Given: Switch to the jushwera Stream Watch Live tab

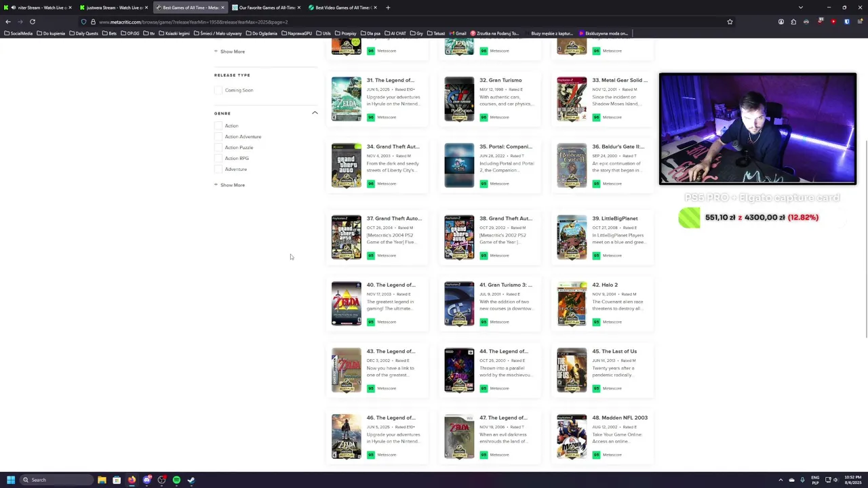Looking at the screenshot, I should 114,7.
